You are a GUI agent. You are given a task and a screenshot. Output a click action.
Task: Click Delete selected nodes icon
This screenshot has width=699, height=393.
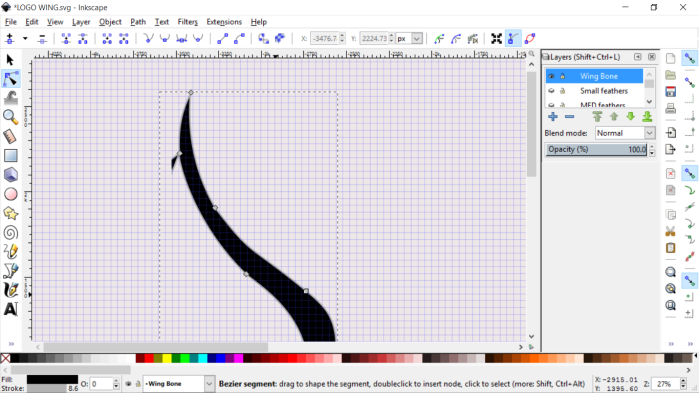click(x=42, y=39)
